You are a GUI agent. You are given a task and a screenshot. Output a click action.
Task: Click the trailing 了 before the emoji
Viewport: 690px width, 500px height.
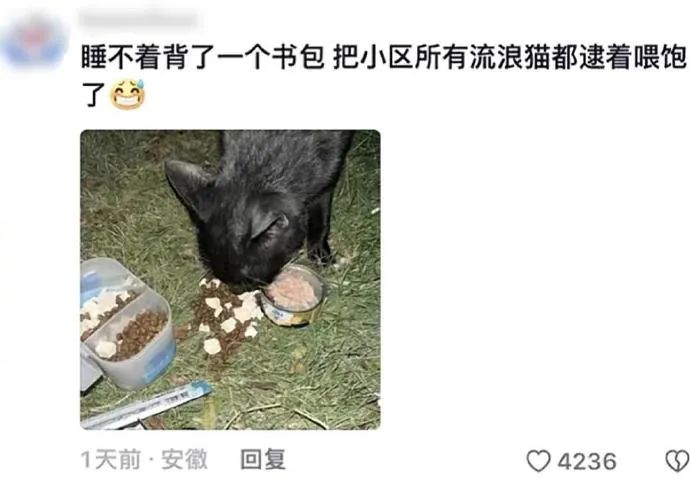pos(93,95)
